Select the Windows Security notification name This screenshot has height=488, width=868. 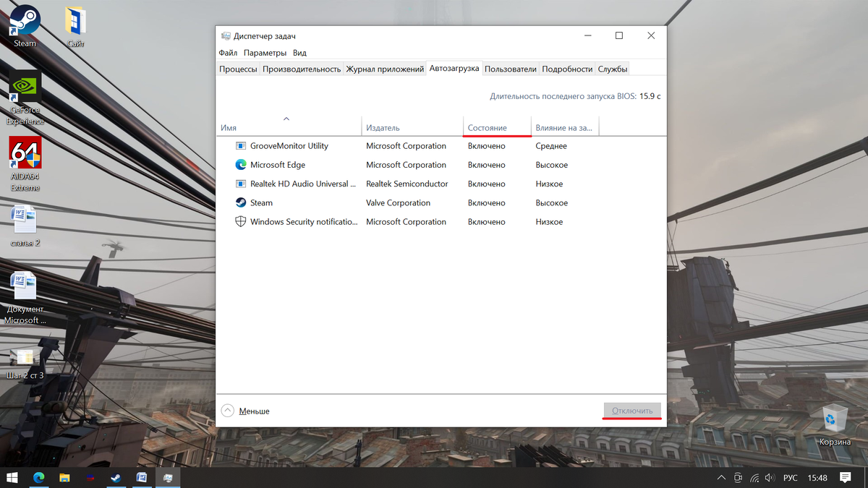pyautogui.click(x=304, y=222)
